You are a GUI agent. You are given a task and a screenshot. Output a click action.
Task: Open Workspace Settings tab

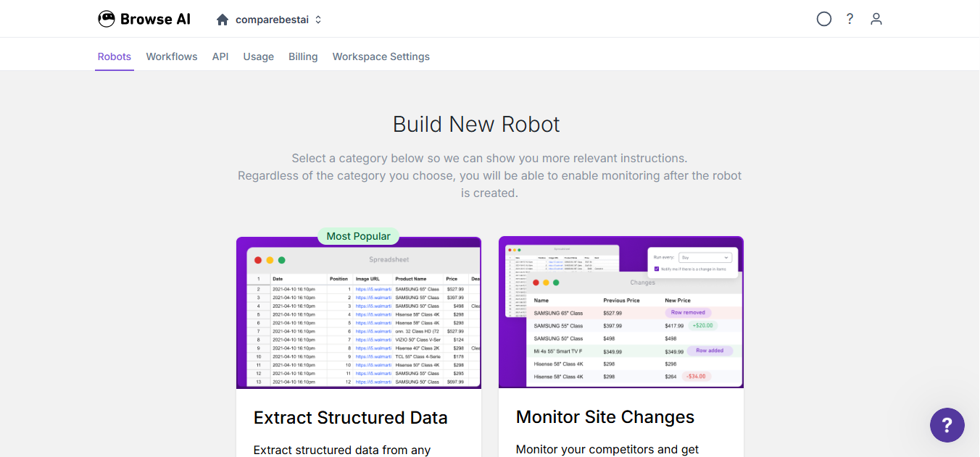pos(381,56)
